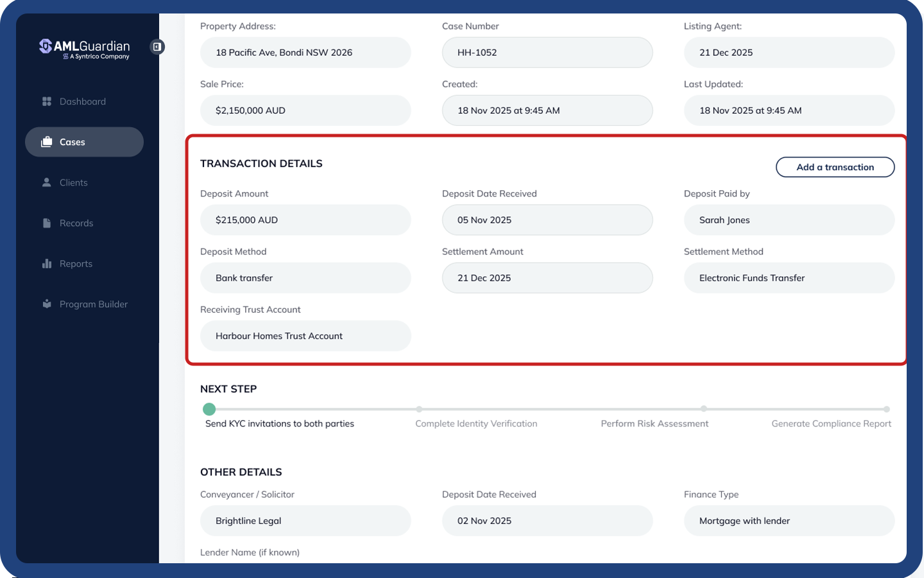The width and height of the screenshot is (924, 578).
Task: Open the Program Builder icon
Action: point(46,304)
